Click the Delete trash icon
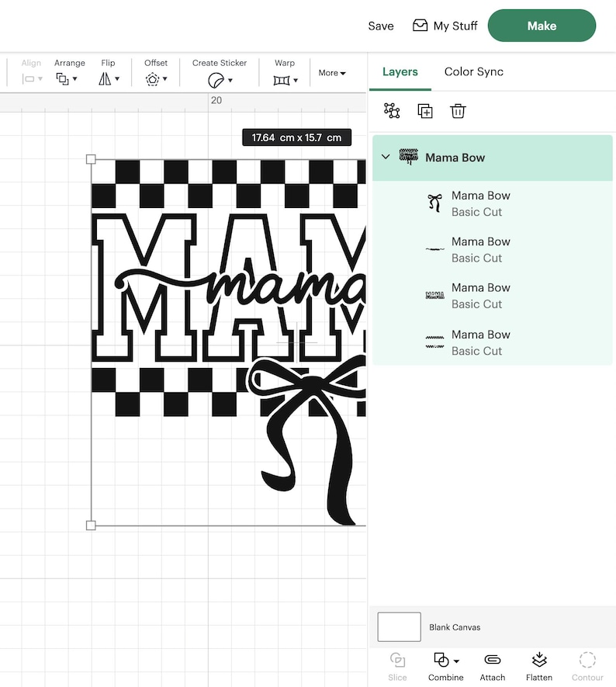This screenshot has width=616, height=687. click(458, 111)
